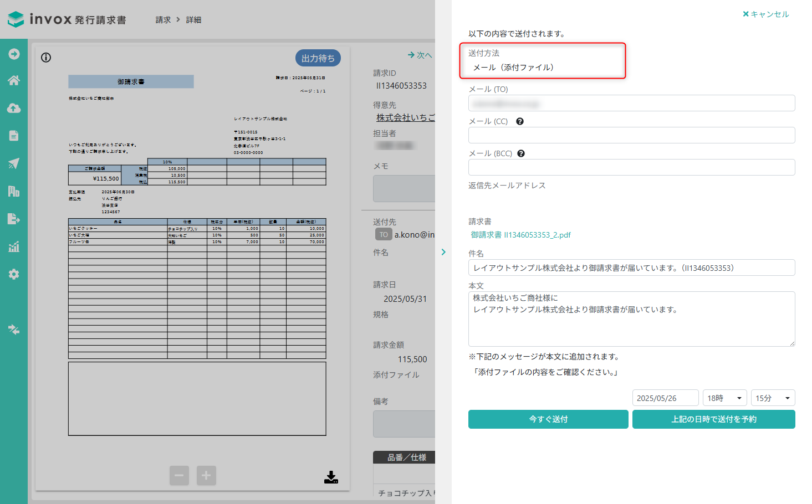This screenshot has height=504, width=812.
Task: Open the paper plane send sidebar icon
Action: pyautogui.click(x=14, y=163)
